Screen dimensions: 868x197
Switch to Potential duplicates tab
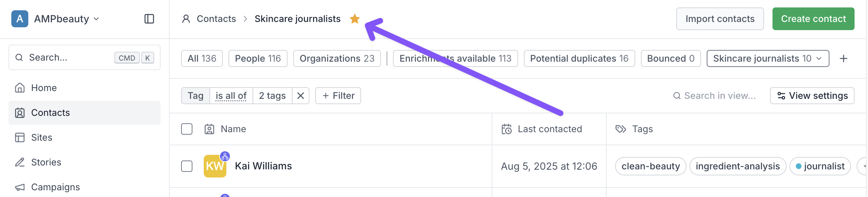click(579, 58)
